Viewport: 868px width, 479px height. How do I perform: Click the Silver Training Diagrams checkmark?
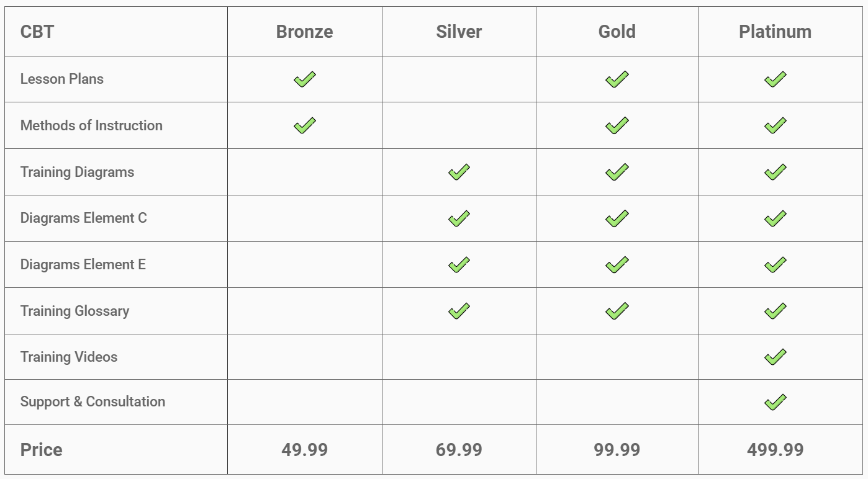[x=459, y=172]
